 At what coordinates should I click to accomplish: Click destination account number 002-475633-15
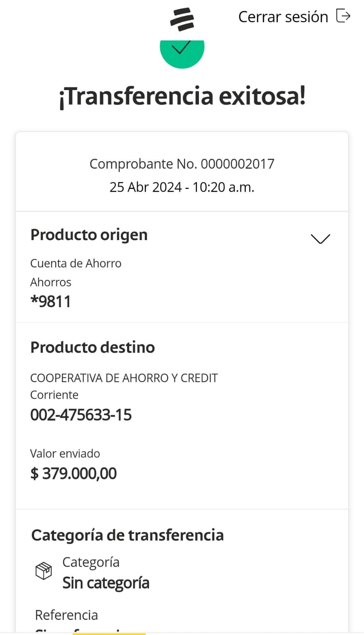pos(81,415)
